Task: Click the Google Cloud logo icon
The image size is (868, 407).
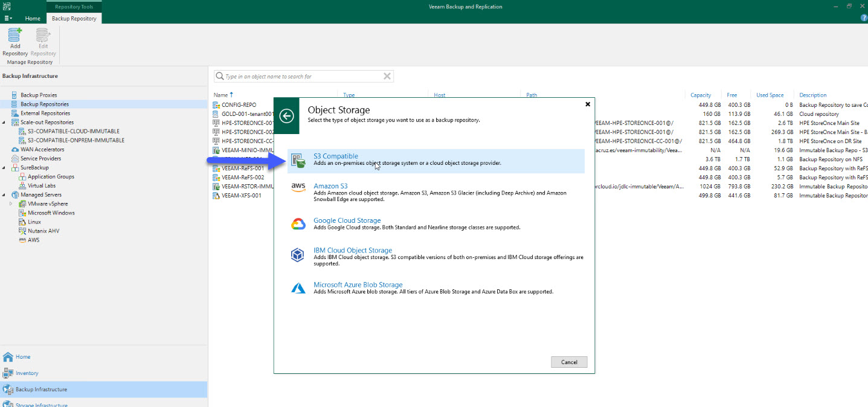Action: pos(298,224)
